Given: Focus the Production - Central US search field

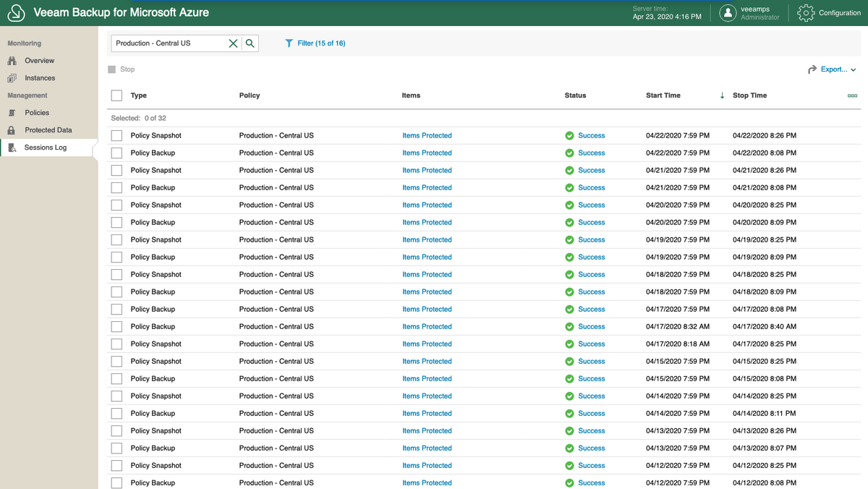Looking at the screenshot, I should point(170,43).
